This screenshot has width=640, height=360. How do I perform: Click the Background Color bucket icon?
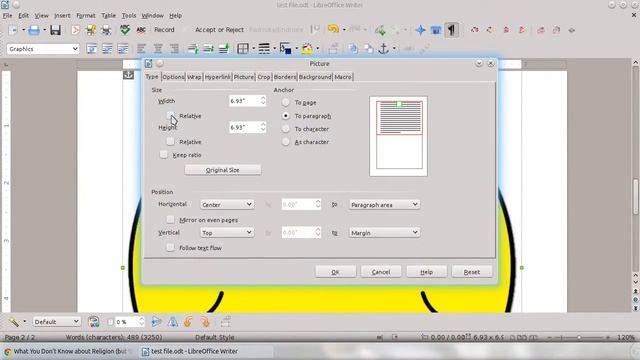click(307, 49)
